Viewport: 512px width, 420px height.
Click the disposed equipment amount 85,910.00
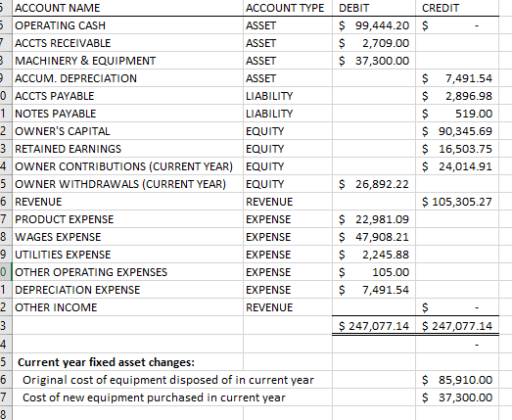pos(457,380)
